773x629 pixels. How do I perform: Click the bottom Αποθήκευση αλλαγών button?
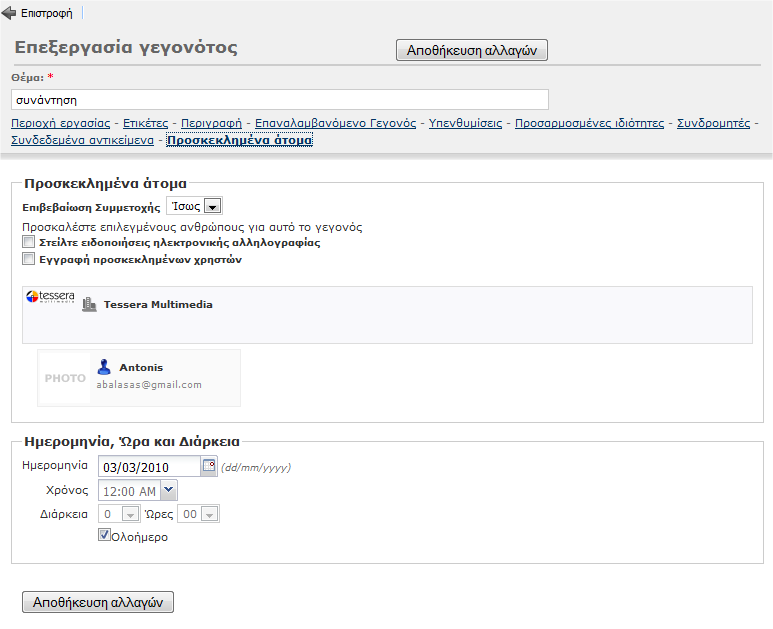click(x=98, y=602)
